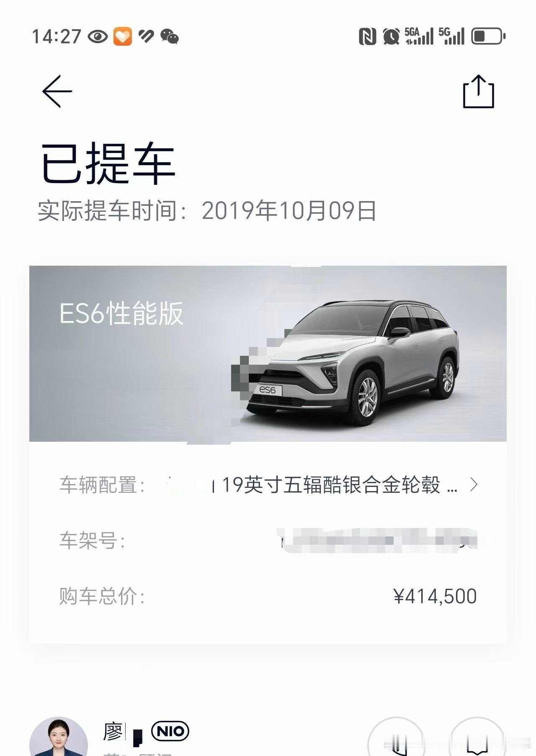This screenshot has width=536, height=756.
Task: Tap the WeChat notification icon
Action: (170, 36)
